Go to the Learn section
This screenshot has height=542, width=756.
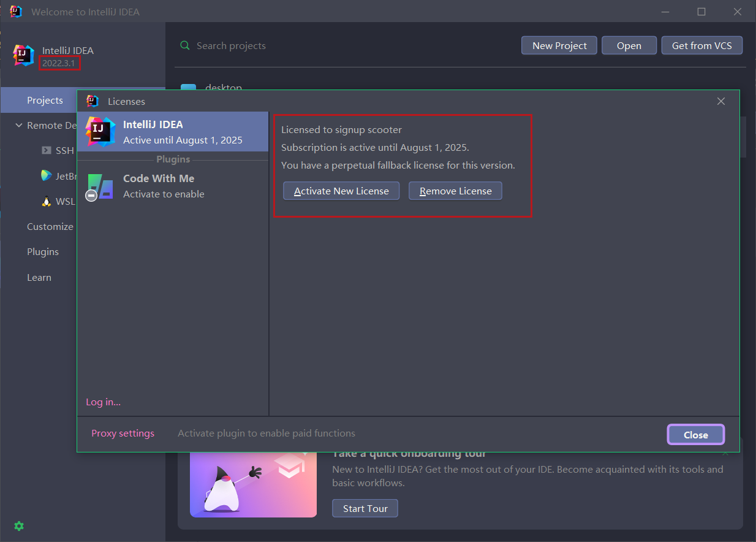[x=39, y=278]
